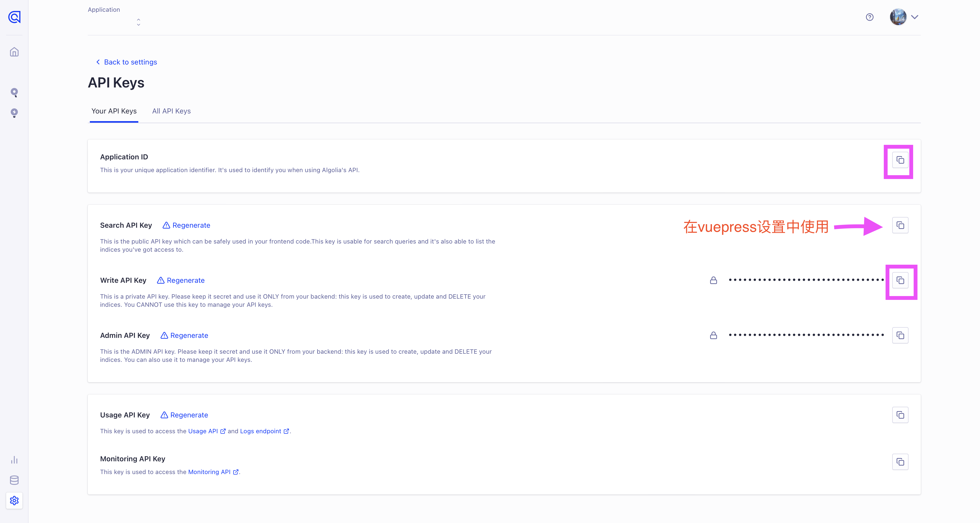Copy the Search API Key
This screenshot has width=980, height=523.
coord(900,225)
